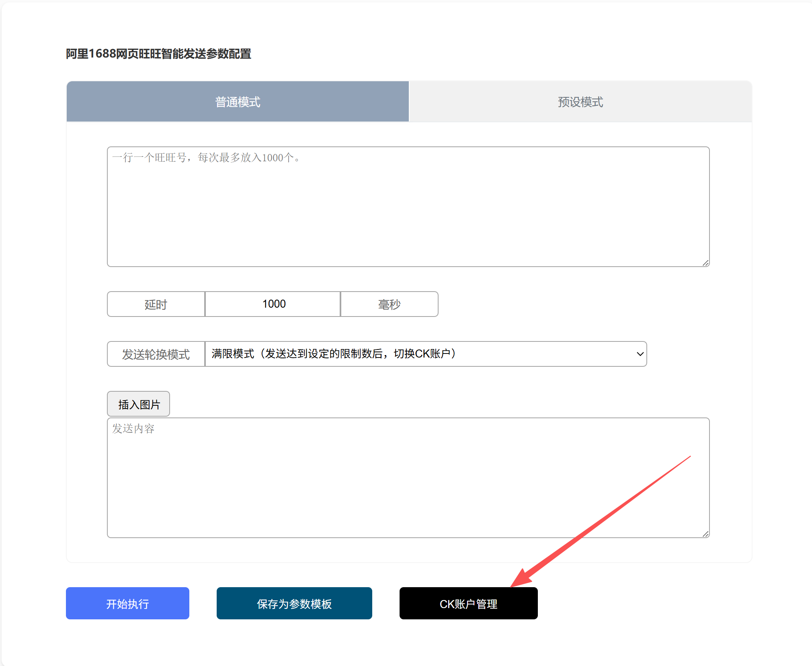Viewport: 812px width, 666px height.
Task: Open CK账户管理
Action: 468,603
